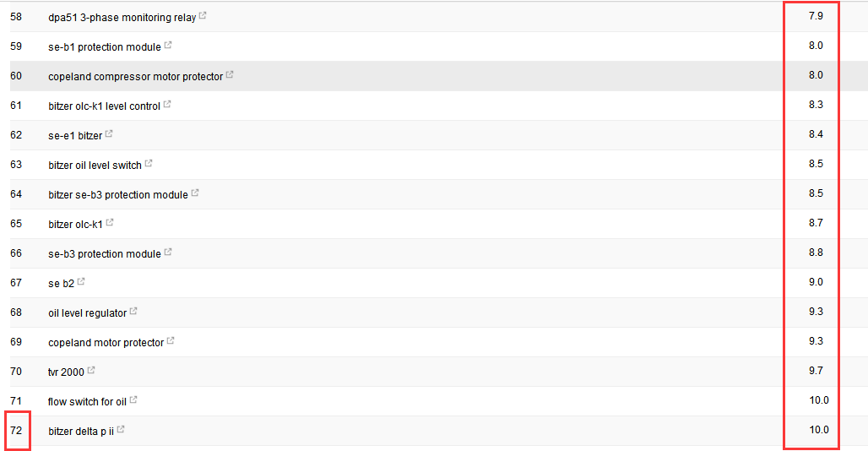Open the se-b3 protection module keyword link
868x451 pixels.
pyautogui.click(x=104, y=253)
